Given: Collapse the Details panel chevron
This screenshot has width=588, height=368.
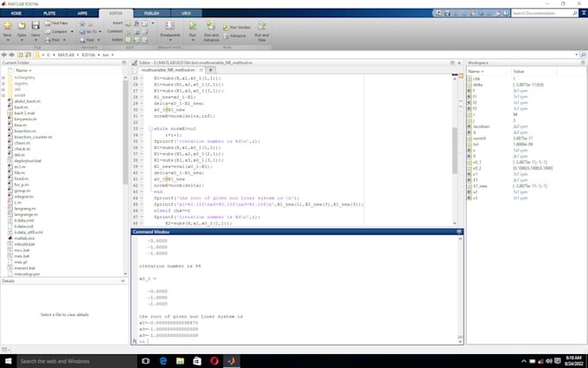Looking at the screenshot, I should [x=123, y=281].
